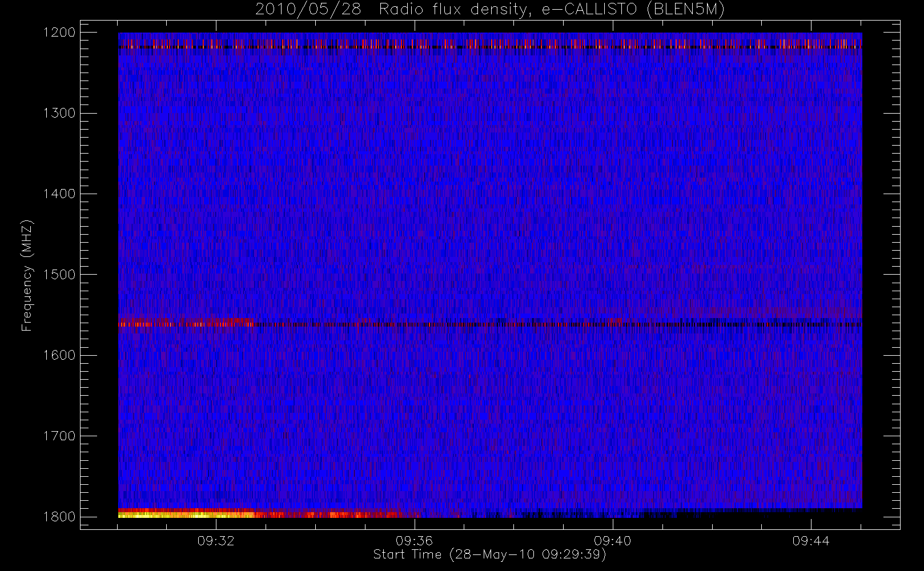Click the 1200 frequency tick label
Screen dimensions: 924x571
[60, 33]
